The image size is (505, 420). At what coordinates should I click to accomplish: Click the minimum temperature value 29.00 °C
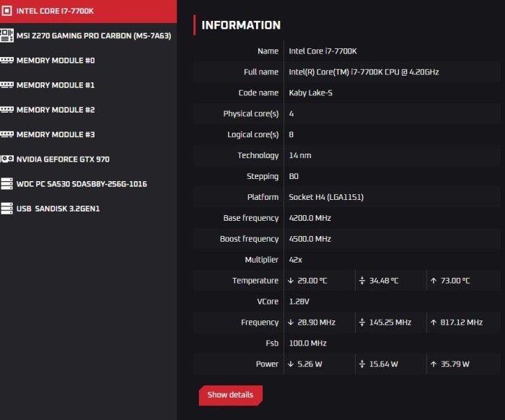coord(312,281)
